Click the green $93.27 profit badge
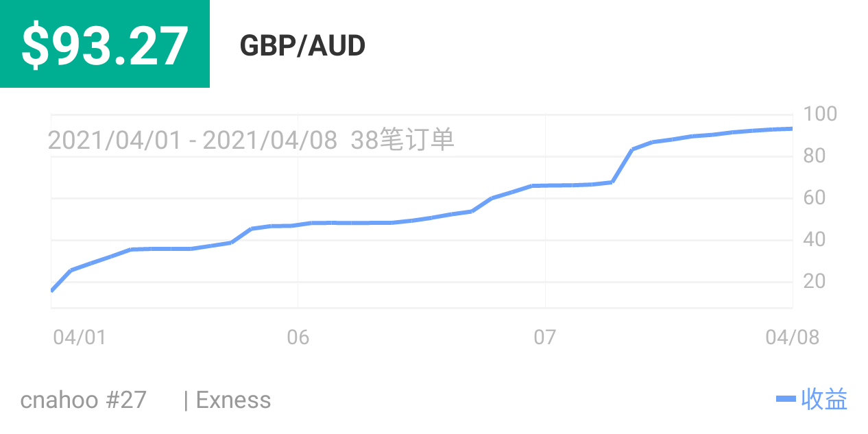868x434 pixels. click(x=105, y=45)
